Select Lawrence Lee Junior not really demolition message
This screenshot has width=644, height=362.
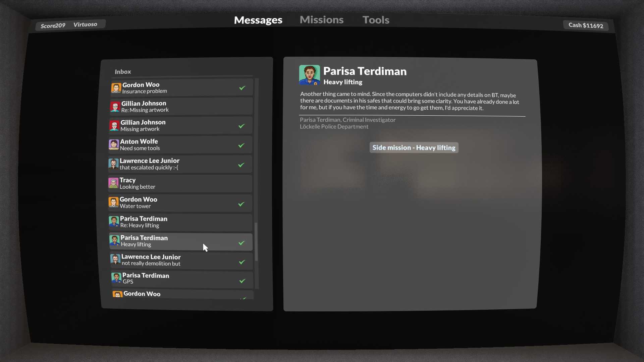pyautogui.click(x=180, y=260)
